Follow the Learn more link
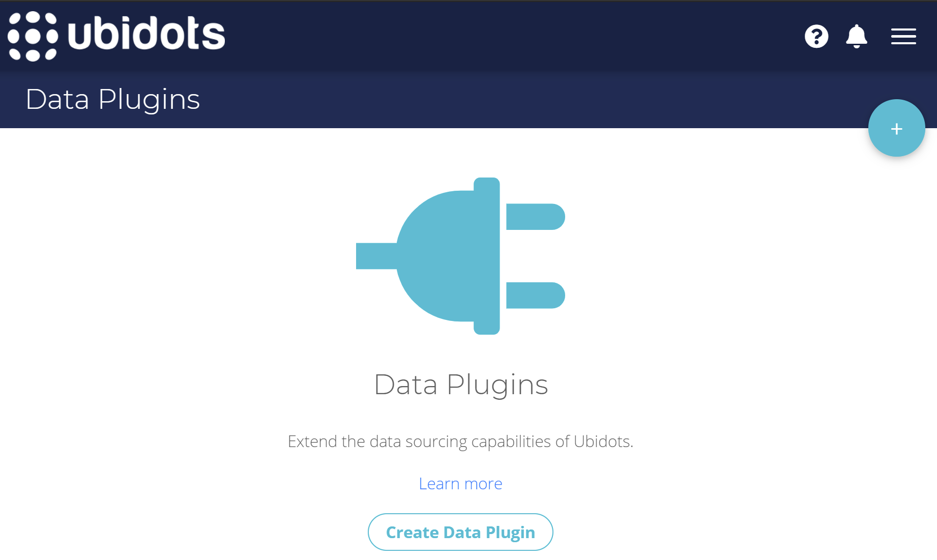Viewport: 937px width, 560px height. pyautogui.click(x=460, y=483)
